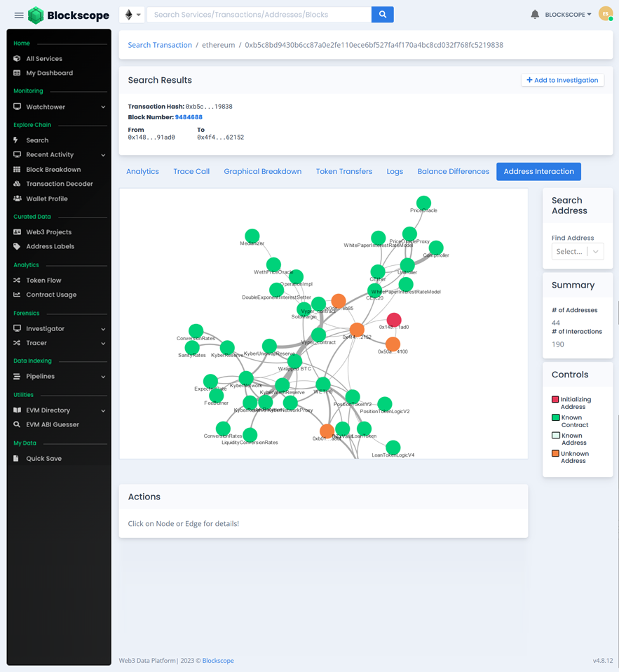Open Search under Explore Chain

17,140
